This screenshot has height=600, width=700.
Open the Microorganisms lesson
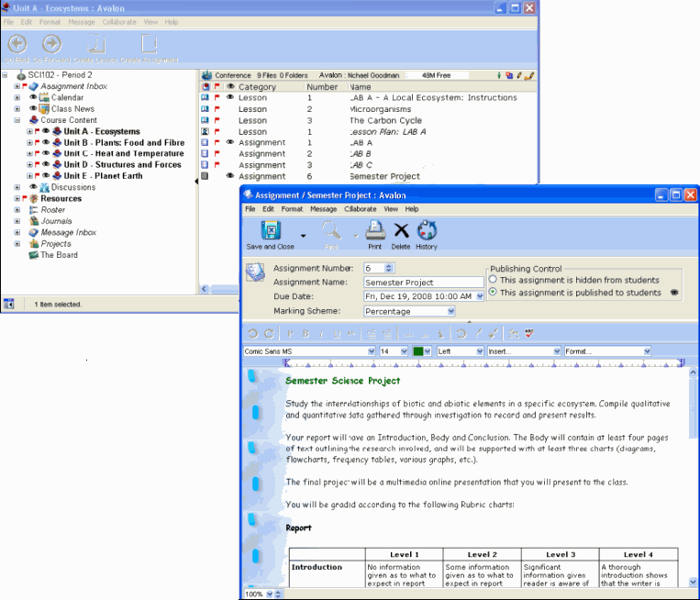point(380,109)
